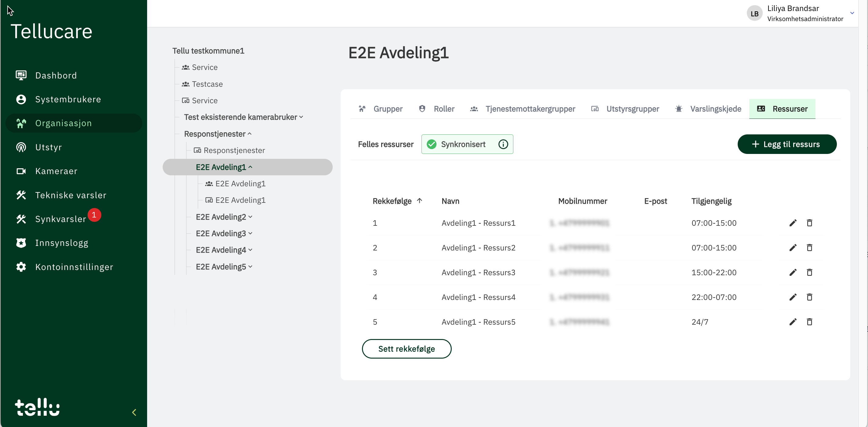
Task: Click the E2E Avdeling1 page heading
Action: click(398, 53)
